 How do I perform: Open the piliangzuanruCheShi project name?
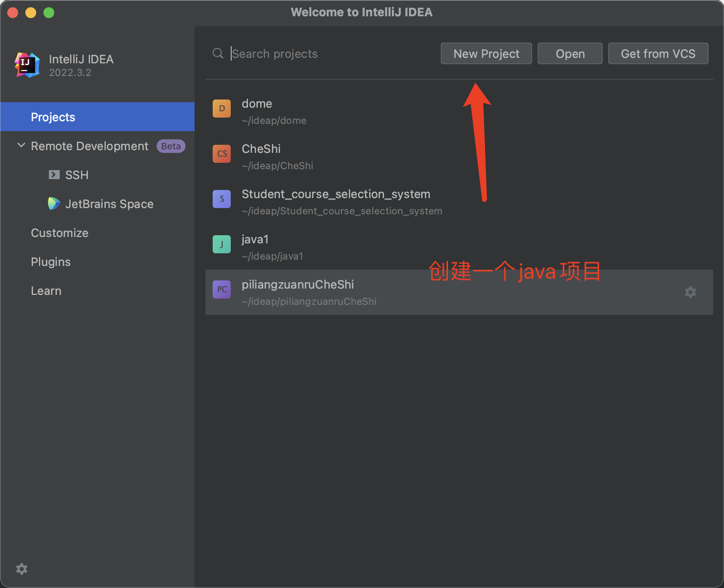tap(298, 285)
